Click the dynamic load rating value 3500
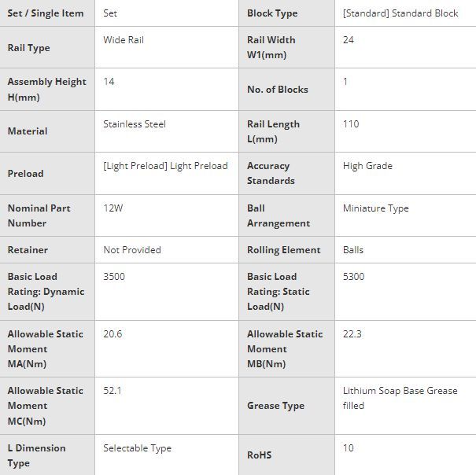 point(114,277)
